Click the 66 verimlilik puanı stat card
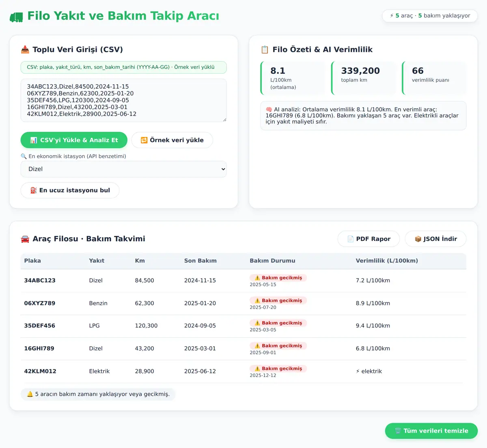487x448 pixels. 434,78
